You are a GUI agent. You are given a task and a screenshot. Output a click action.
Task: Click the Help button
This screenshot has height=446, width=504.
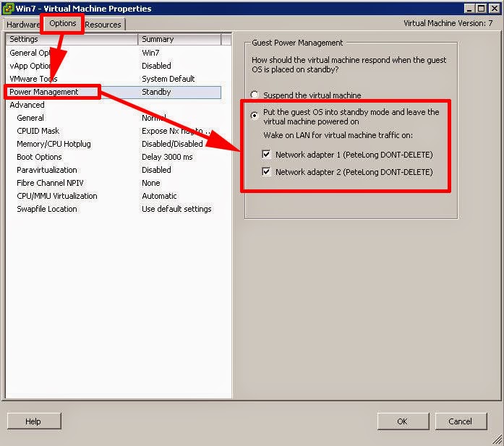(34, 421)
